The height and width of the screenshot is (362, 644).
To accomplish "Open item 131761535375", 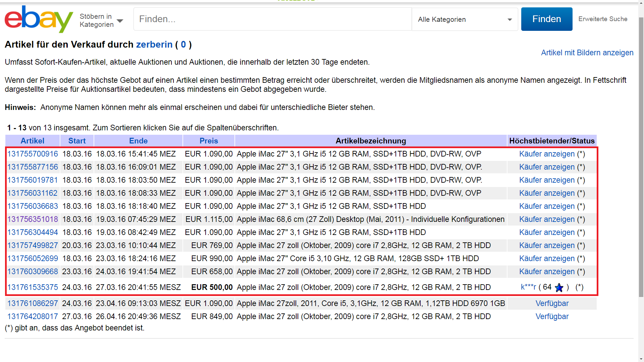I will click(x=33, y=287).
